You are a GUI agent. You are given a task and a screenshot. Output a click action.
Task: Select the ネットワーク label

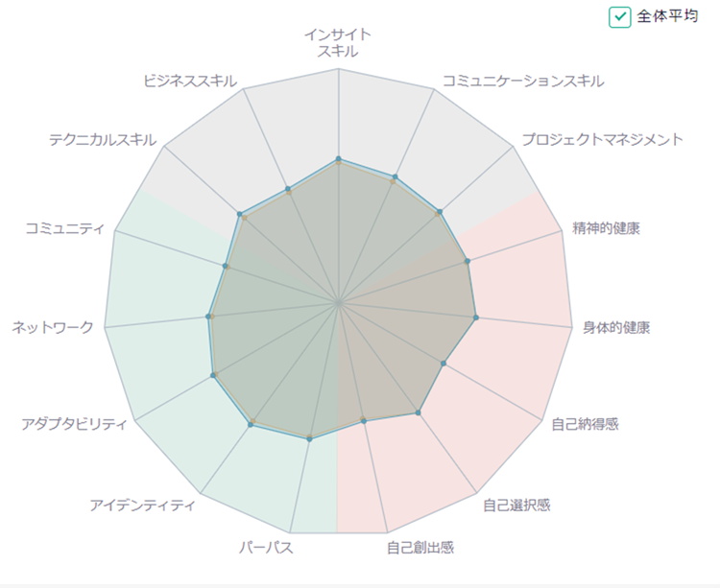click(53, 327)
